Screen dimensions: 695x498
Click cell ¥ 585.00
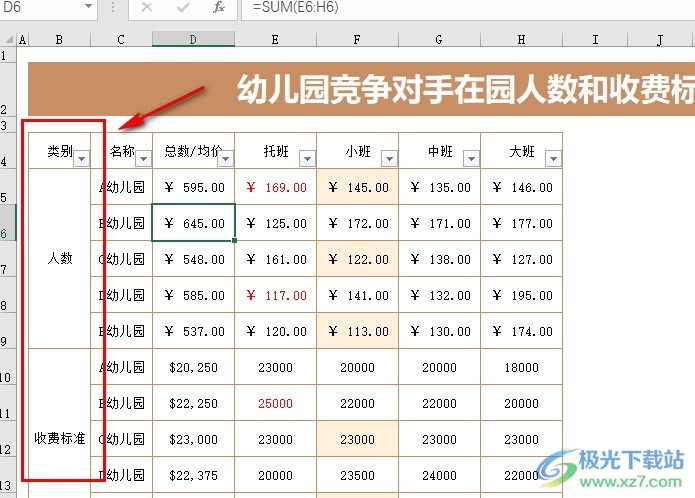[x=193, y=295]
